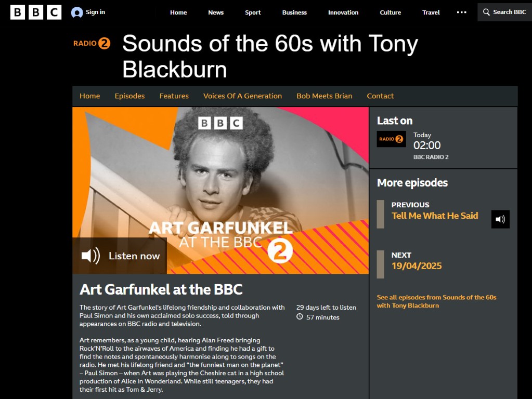Open the Contact tab

point(380,96)
